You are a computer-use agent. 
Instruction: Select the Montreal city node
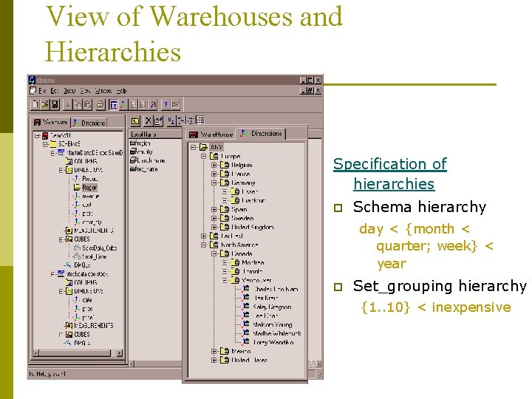point(253,262)
